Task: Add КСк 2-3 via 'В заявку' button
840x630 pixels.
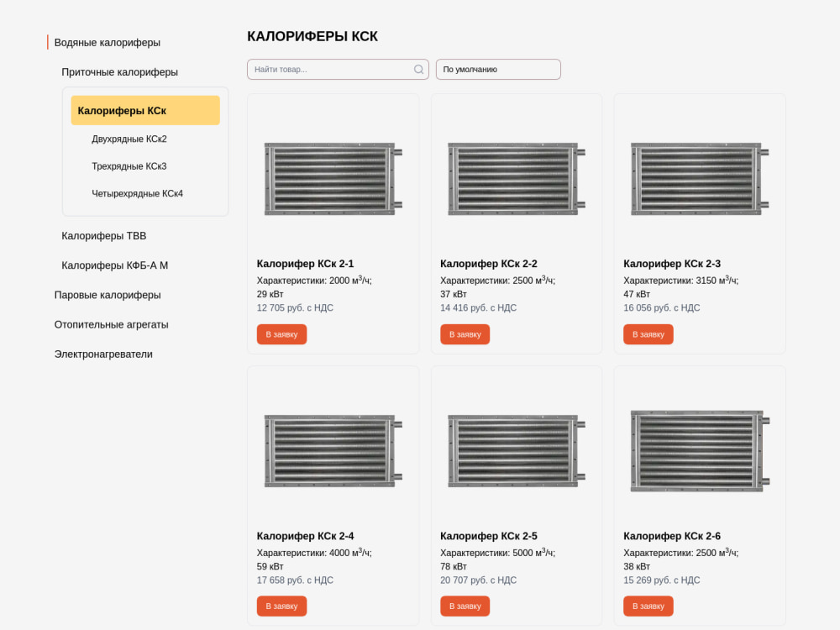Action: click(x=648, y=334)
